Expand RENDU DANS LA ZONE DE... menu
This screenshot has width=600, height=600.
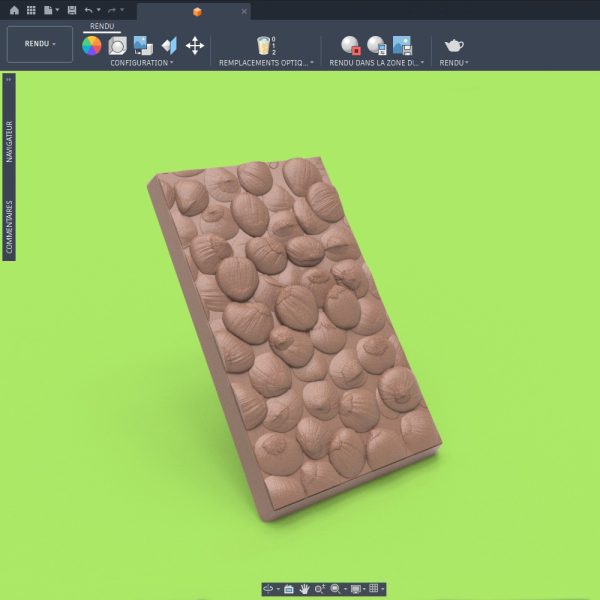pyautogui.click(x=377, y=63)
